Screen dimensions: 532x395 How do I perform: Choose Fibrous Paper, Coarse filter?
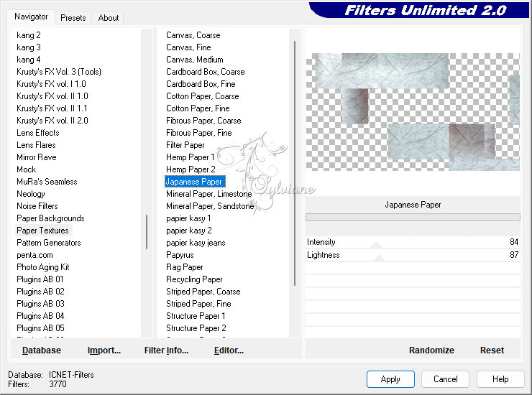pos(203,121)
